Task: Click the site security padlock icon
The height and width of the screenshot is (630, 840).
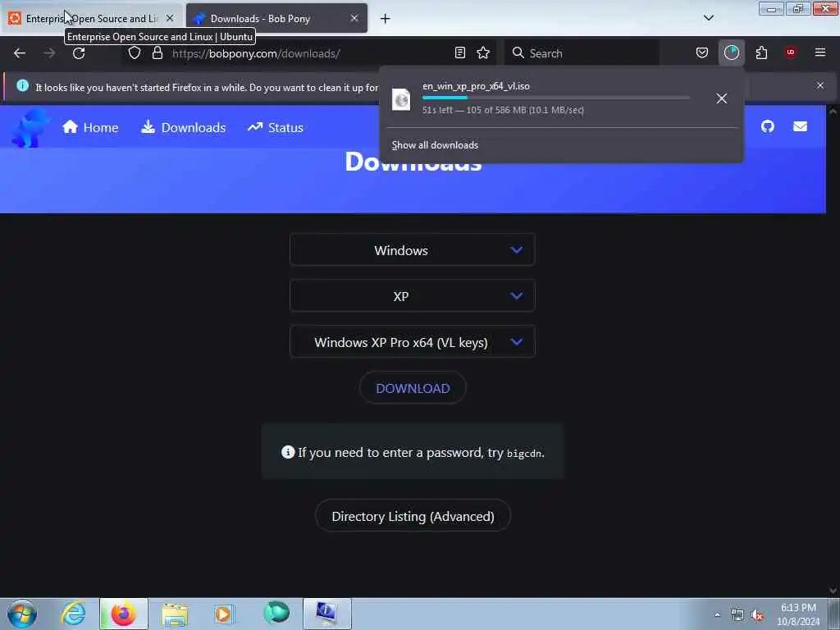Action: tap(157, 53)
